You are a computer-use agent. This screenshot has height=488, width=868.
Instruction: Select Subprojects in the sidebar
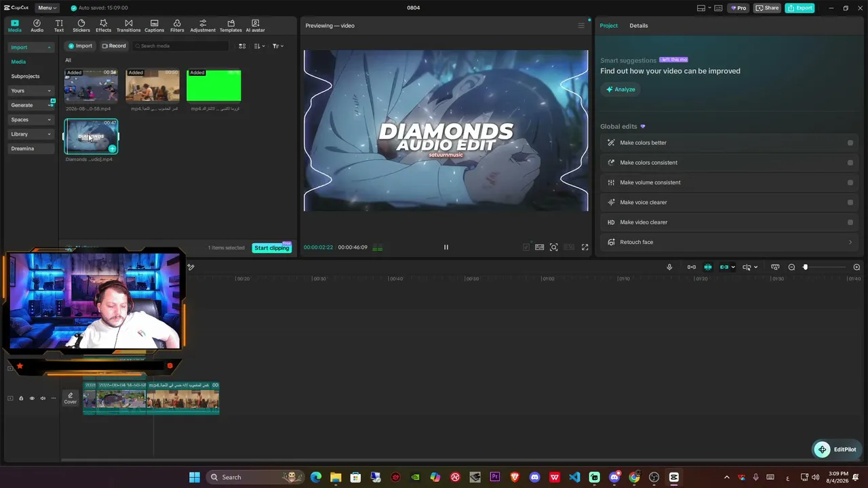coord(26,77)
